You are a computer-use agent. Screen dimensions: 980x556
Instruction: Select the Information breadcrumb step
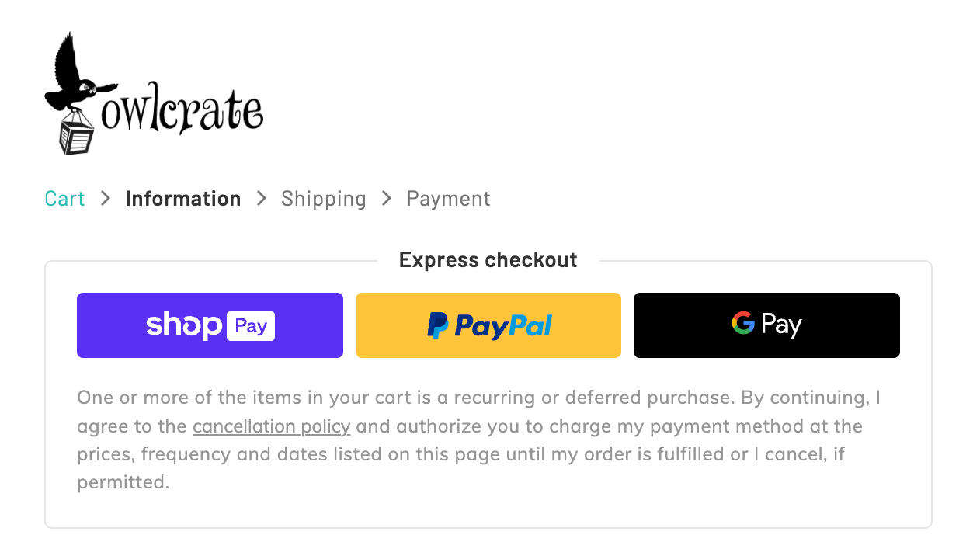coord(183,198)
